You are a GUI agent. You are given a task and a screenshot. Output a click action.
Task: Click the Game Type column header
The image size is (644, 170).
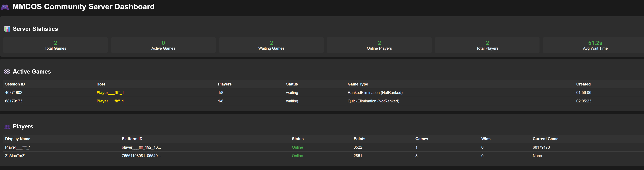[358, 84]
